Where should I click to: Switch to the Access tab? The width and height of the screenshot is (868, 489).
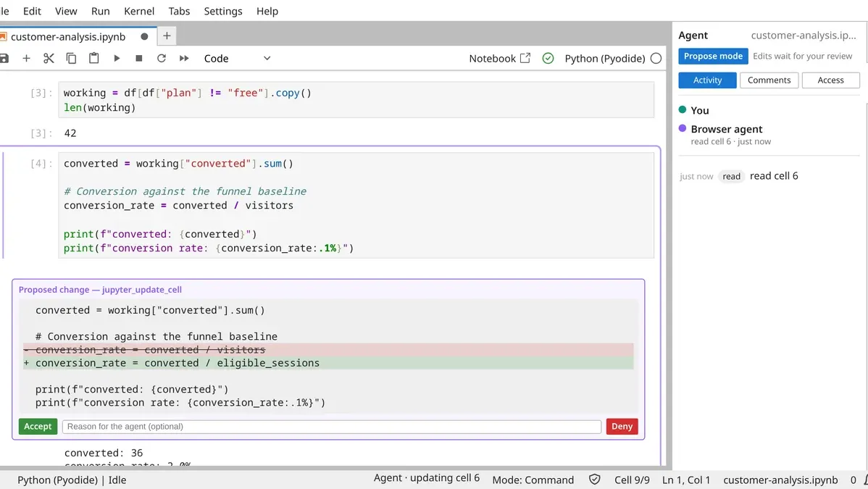[x=830, y=80]
